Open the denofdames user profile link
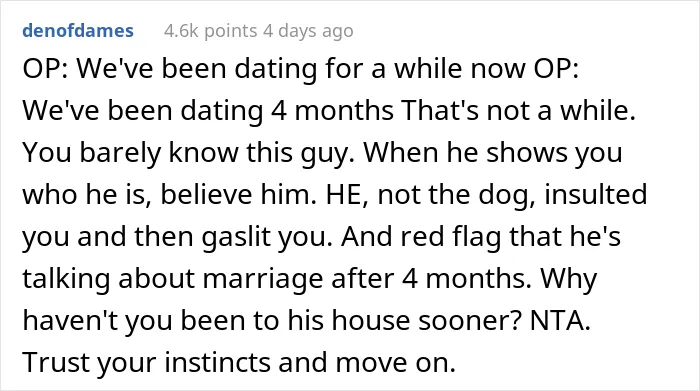Image resolution: width=700 pixels, height=391 pixels. [x=78, y=31]
